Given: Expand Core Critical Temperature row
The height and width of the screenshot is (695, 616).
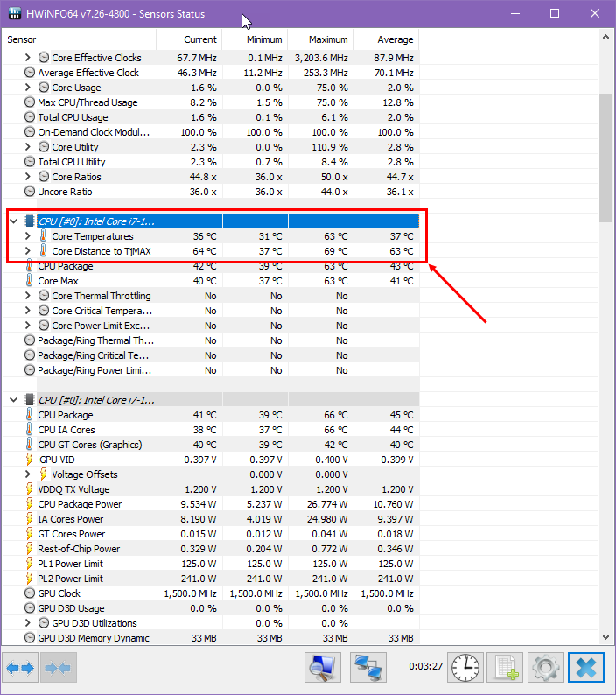Looking at the screenshot, I should point(27,310).
